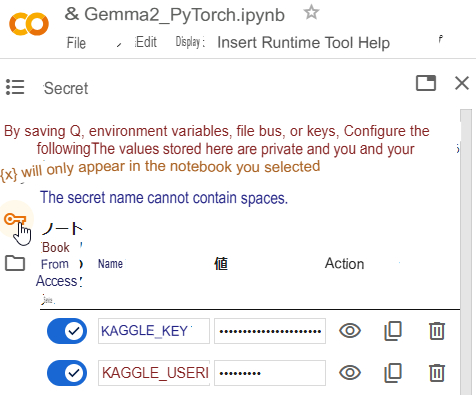The width and height of the screenshot is (476, 395).
Task: Select the Secrets key icon in sidebar
Action: 15,219
